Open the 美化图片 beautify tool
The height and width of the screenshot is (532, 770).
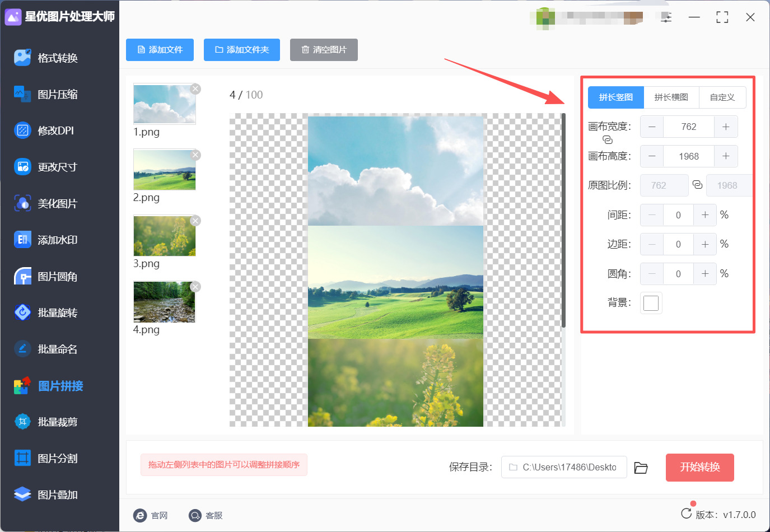(x=46, y=203)
